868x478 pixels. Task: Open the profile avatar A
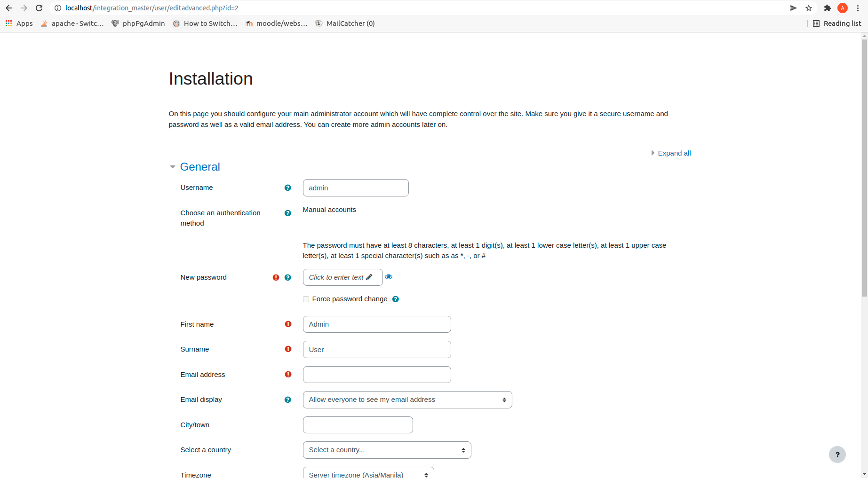[843, 8]
